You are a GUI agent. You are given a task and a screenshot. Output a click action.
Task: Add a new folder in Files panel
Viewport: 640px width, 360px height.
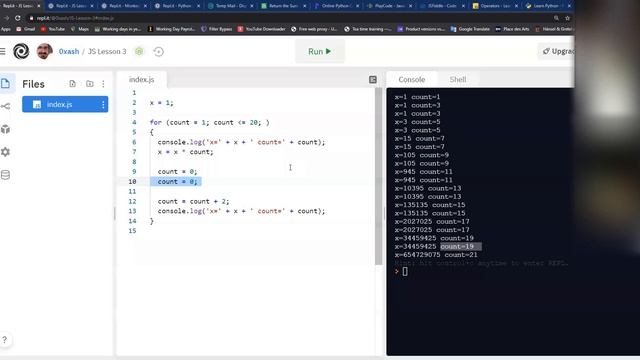(89, 84)
